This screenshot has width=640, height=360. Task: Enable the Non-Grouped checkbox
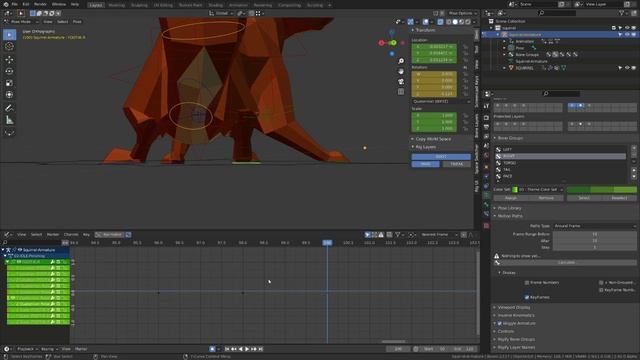(x=601, y=282)
